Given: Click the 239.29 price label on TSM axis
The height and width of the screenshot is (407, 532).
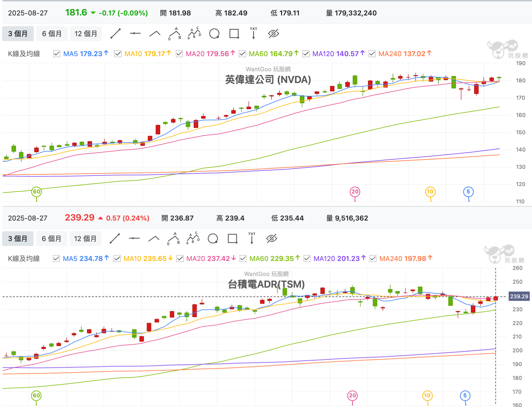Looking at the screenshot, I should (x=519, y=297).
